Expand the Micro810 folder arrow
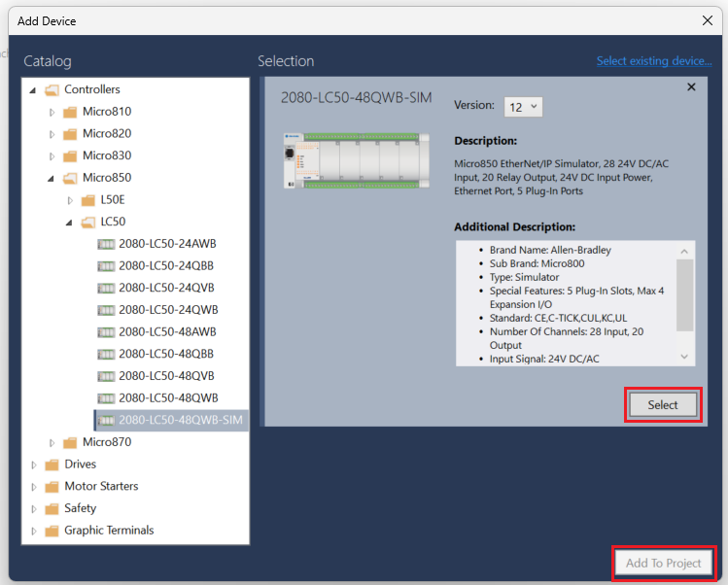This screenshot has width=728, height=585. (52, 113)
